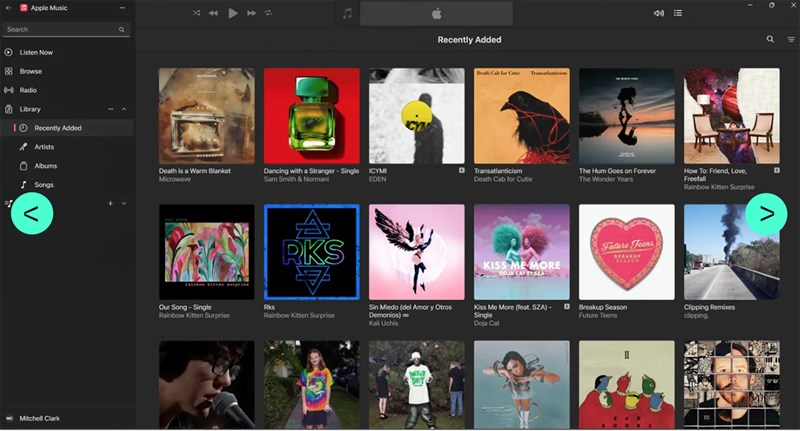
Task: Click the Sam Smith & Normani artist link
Action: (x=296, y=180)
